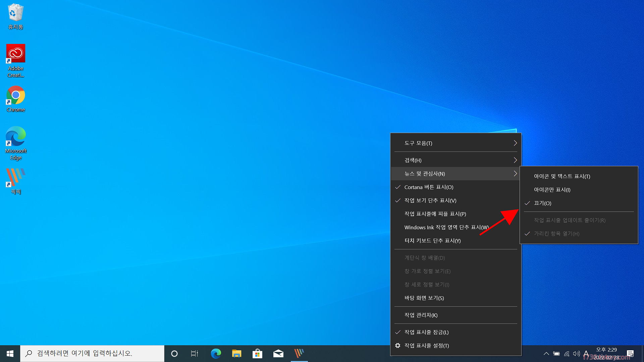Expand the 검색 submenu arrow

pos(515,160)
